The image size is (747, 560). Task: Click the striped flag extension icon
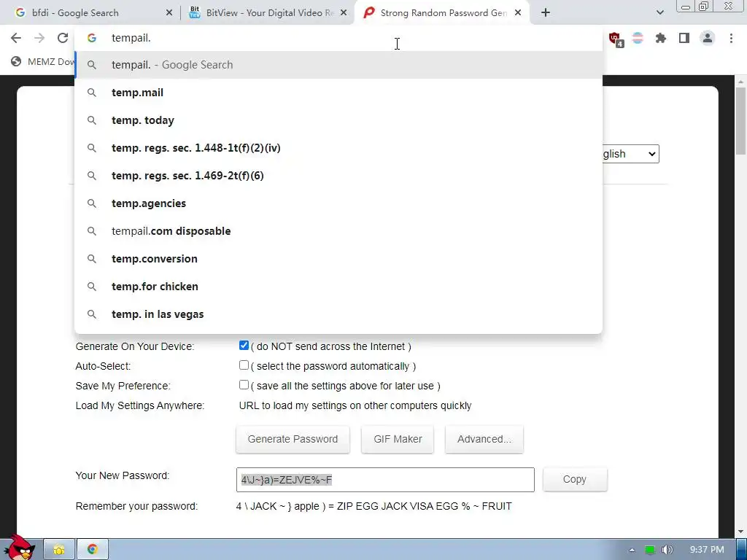(x=638, y=38)
